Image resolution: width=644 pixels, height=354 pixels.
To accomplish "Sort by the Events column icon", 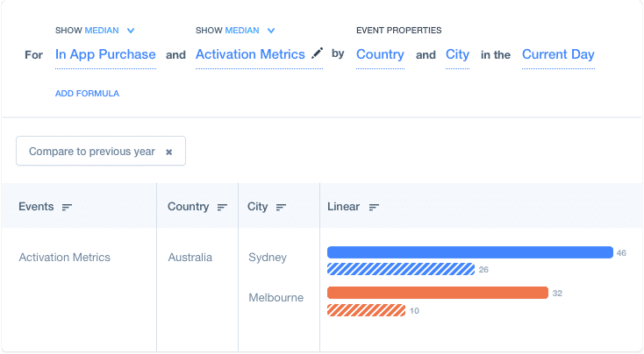I will [x=67, y=208].
